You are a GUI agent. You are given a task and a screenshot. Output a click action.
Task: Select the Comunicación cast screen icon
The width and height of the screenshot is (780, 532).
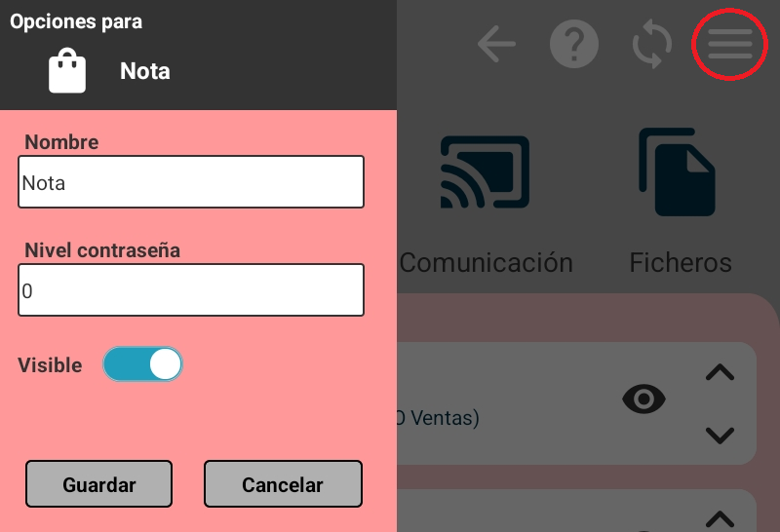click(485, 172)
